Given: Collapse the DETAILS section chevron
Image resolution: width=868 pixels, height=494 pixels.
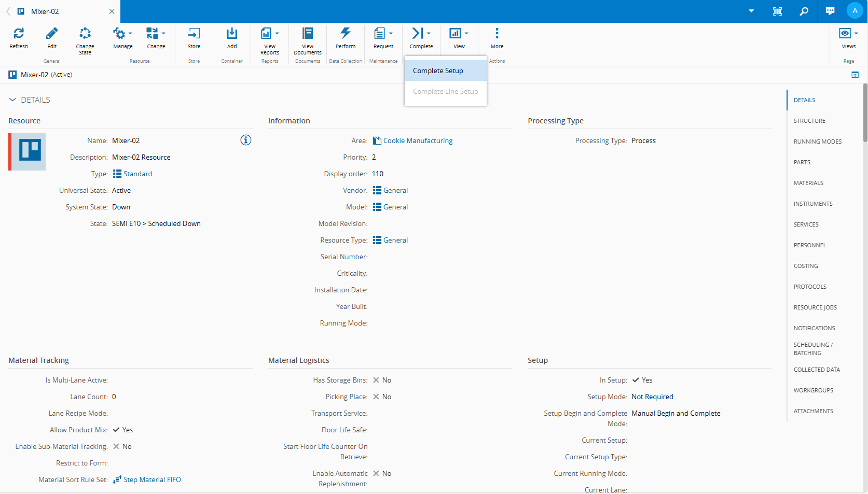Looking at the screenshot, I should pos(12,100).
